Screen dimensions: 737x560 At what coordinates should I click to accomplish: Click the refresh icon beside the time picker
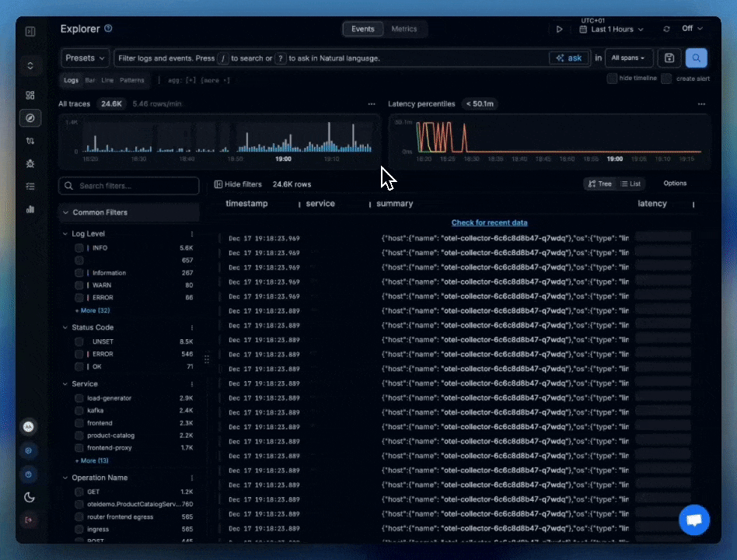pyautogui.click(x=667, y=28)
